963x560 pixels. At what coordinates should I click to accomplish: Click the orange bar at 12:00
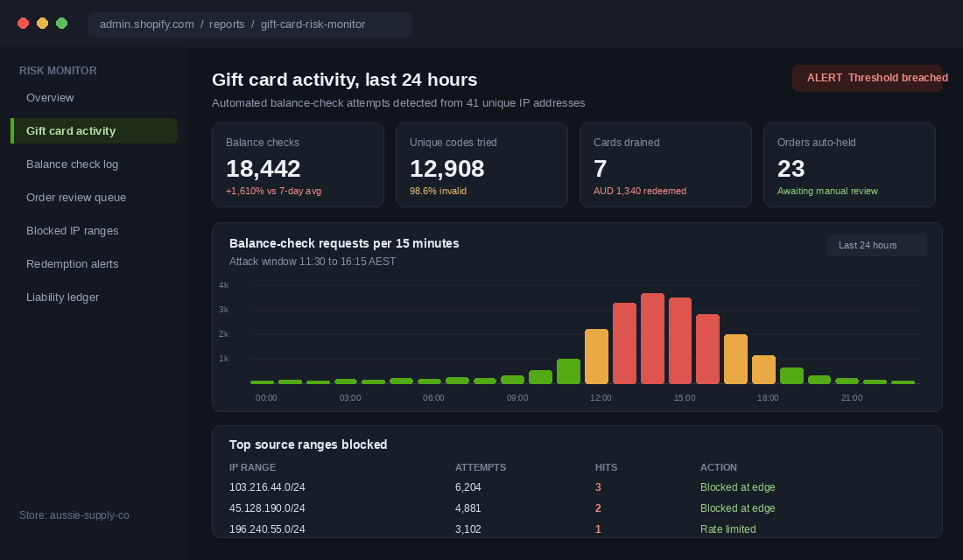(596, 356)
